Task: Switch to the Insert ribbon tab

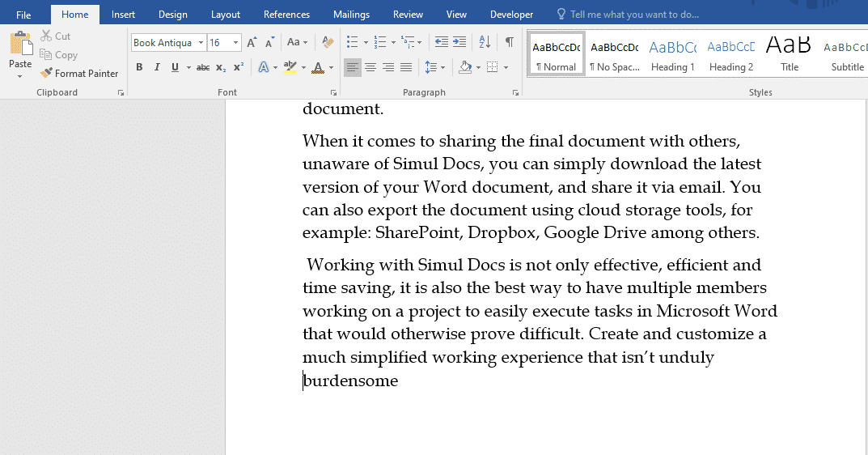Action: tap(123, 15)
